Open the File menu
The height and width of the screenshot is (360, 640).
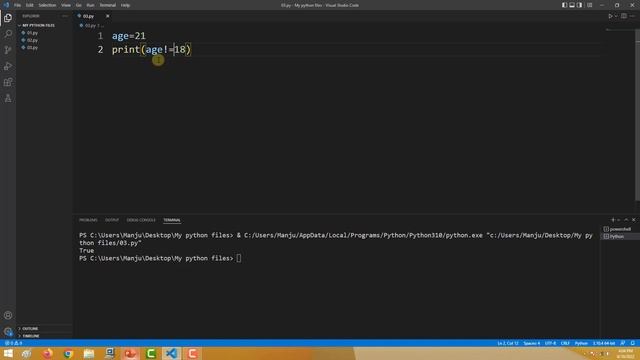(17, 5)
